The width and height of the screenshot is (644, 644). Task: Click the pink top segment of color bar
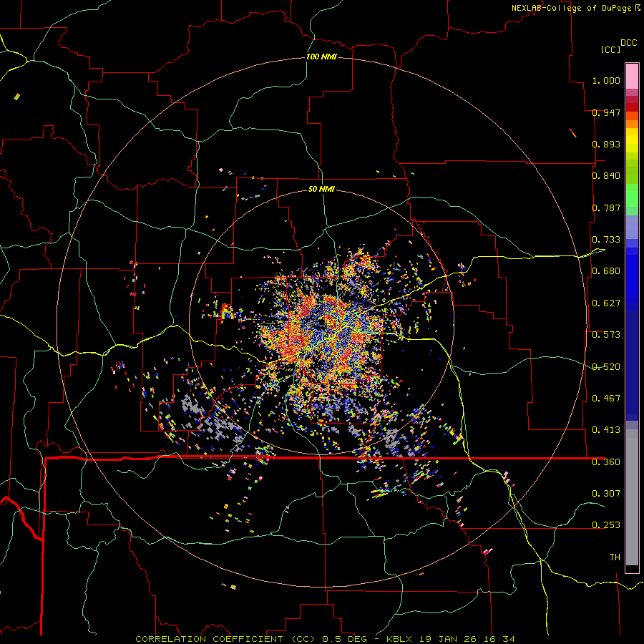[632, 76]
